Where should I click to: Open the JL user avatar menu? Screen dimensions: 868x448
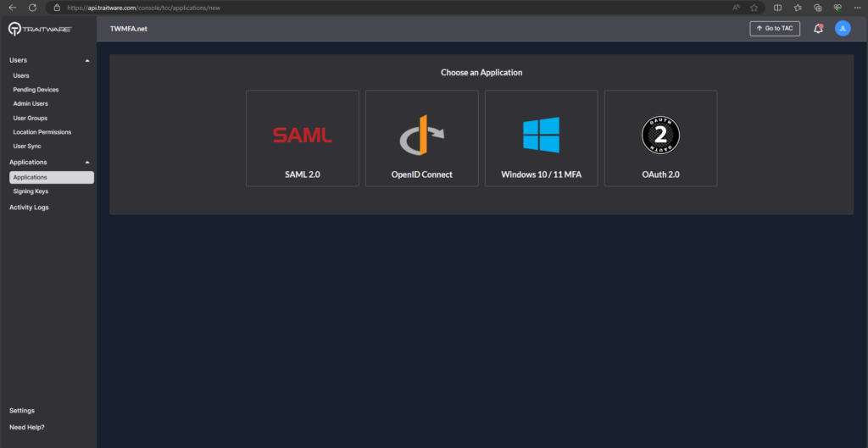[x=843, y=29]
